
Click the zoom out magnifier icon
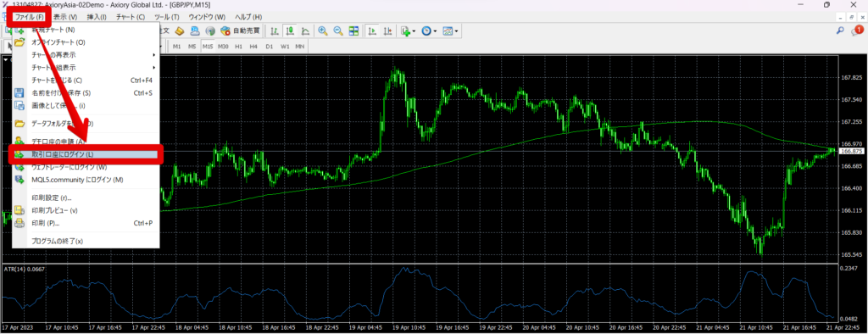337,31
